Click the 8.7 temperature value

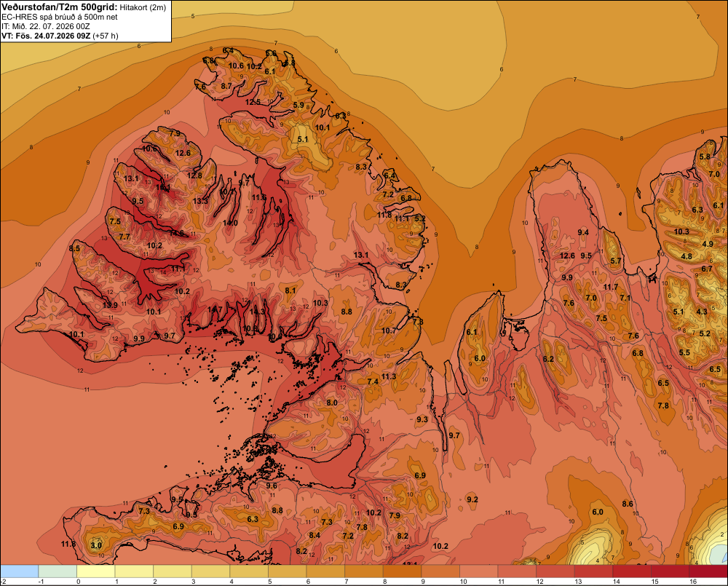tap(226, 86)
